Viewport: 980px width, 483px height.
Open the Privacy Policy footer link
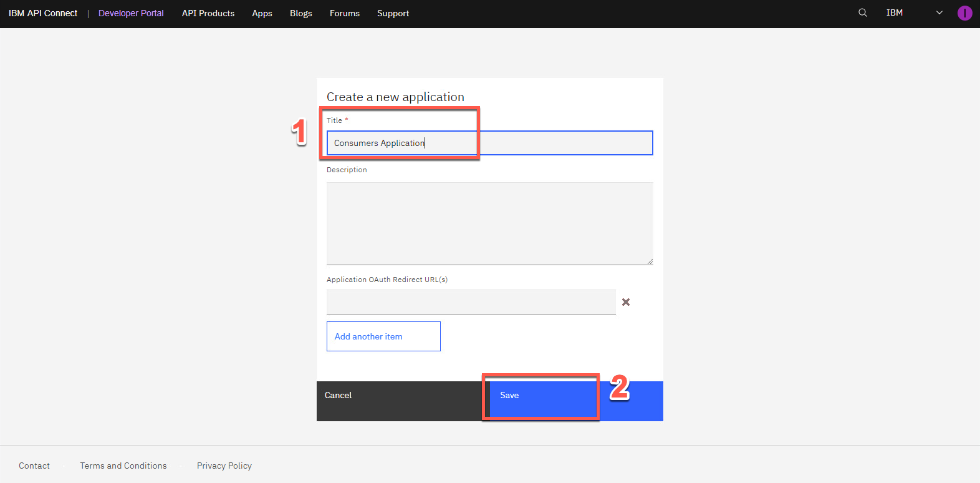[224, 466]
